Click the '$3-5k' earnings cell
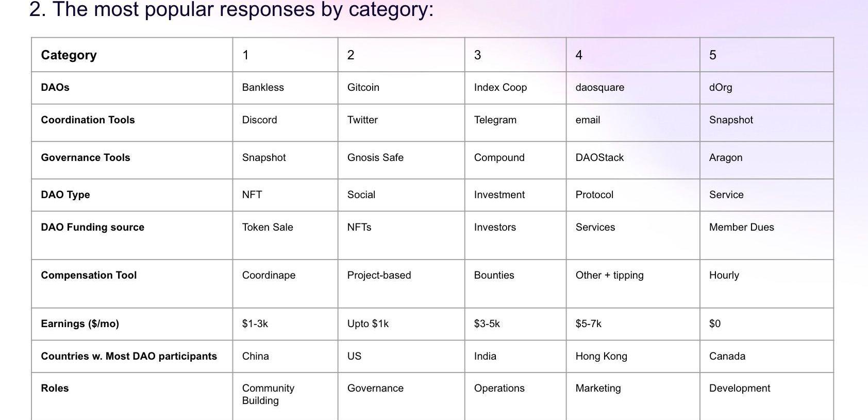This screenshot has width=868, height=420. click(515, 324)
